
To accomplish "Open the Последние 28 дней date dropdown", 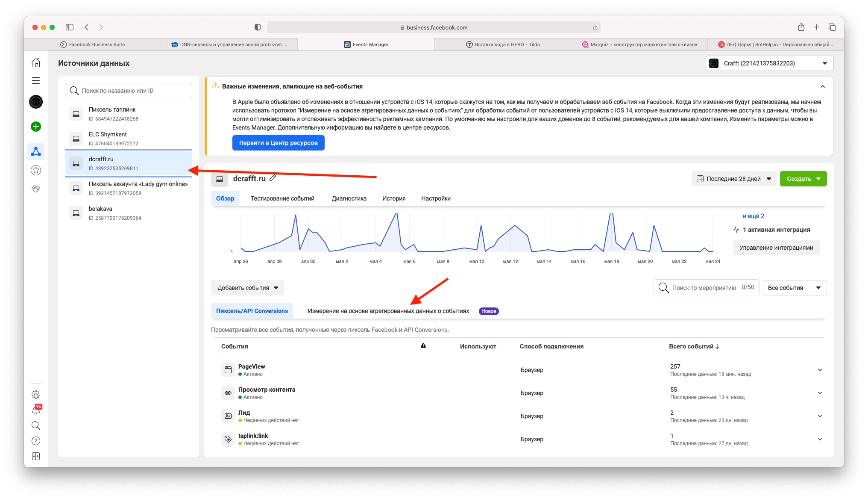I will pos(734,179).
